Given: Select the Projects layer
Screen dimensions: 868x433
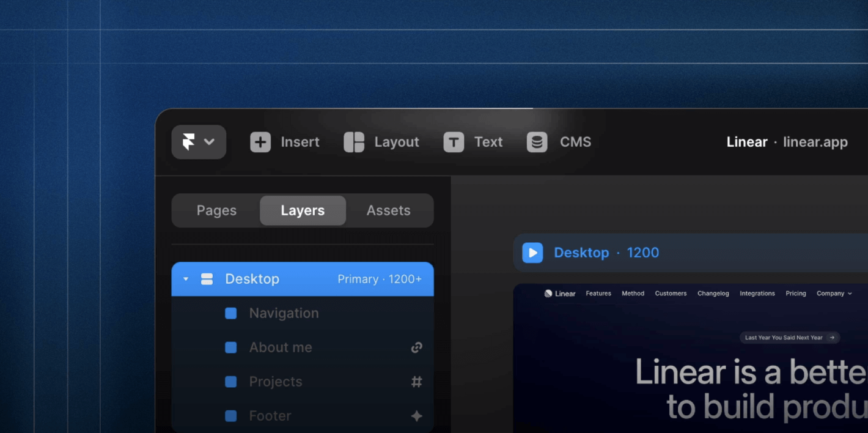Looking at the screenshot, I should [x=303, y=382].
